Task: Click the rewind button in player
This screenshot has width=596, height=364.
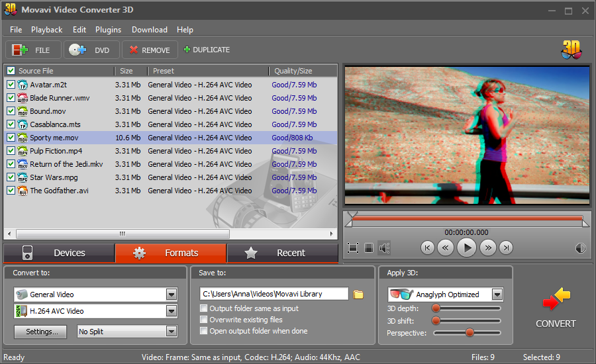Action: [446, 248]
